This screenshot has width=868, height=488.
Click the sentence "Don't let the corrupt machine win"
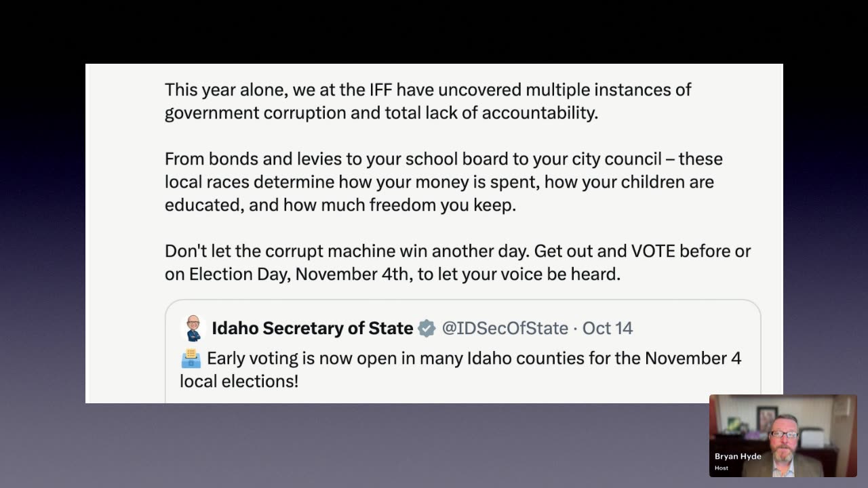(x=346, y=251)
